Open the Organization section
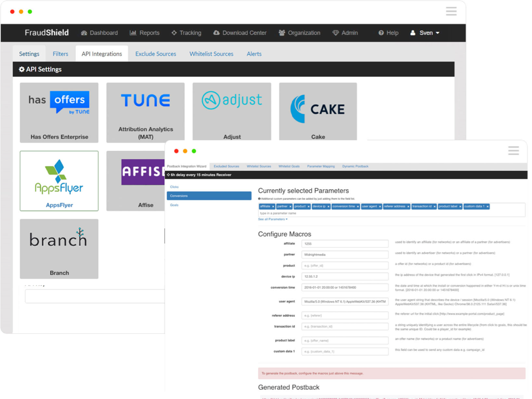The width and height of the screenshot is (532, 399). tap(299, 33)
